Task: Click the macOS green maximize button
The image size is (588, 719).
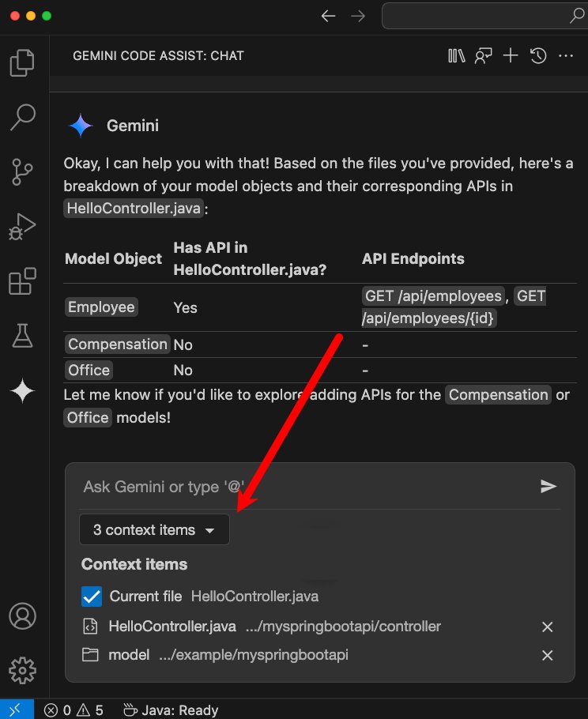Action: (x=47, y=16)
